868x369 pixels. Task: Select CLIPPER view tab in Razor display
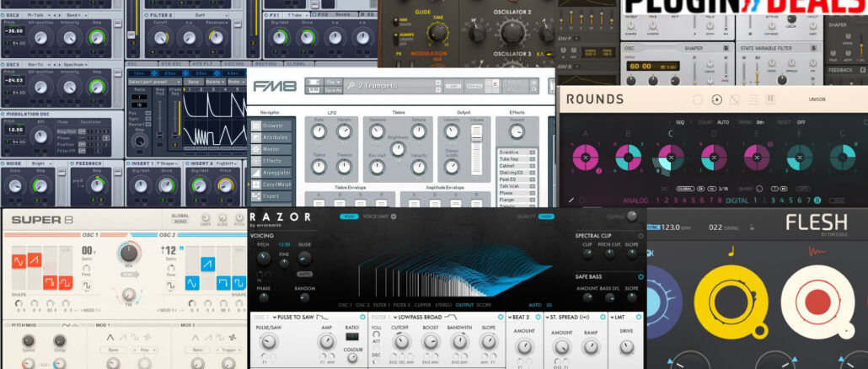point(423,305)
